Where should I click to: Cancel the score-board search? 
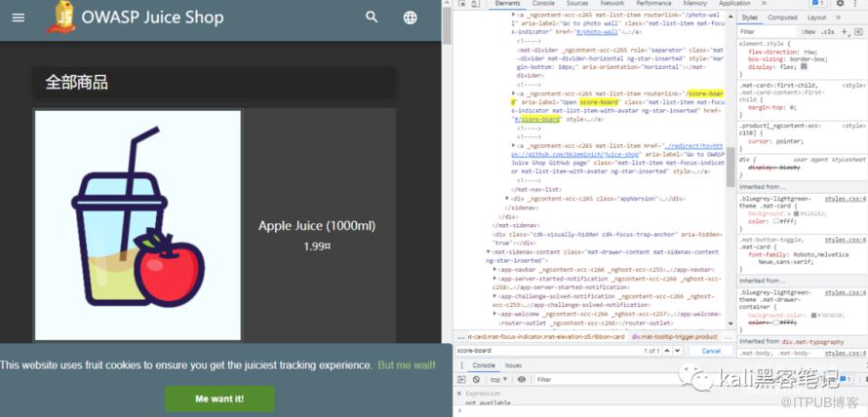710,351
